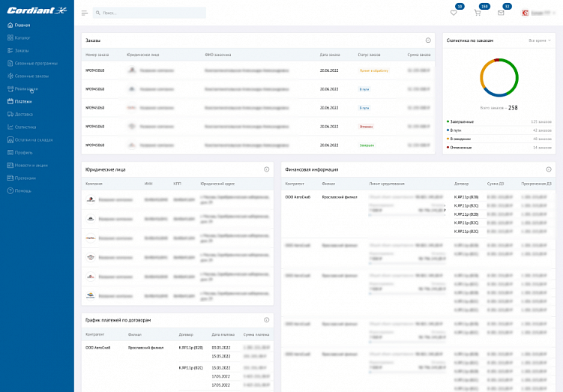Click the first order number №0945060

[95, 70]
